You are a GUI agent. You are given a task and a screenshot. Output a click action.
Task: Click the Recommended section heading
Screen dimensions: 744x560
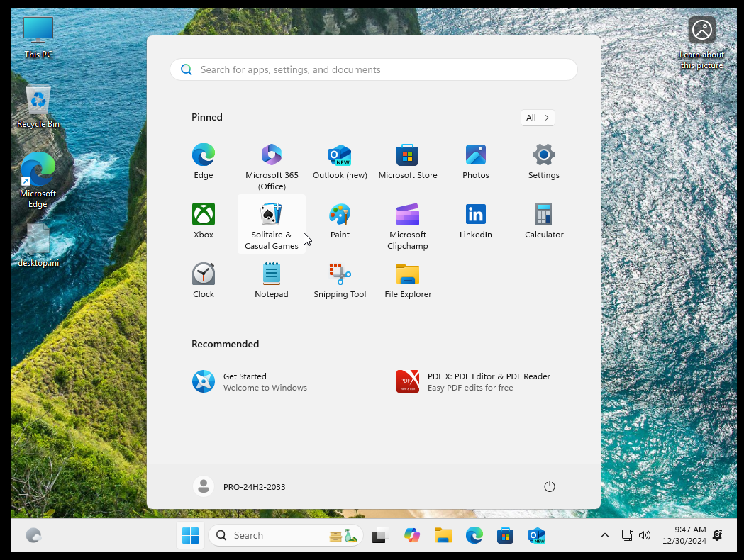click(x=226, y=344)
